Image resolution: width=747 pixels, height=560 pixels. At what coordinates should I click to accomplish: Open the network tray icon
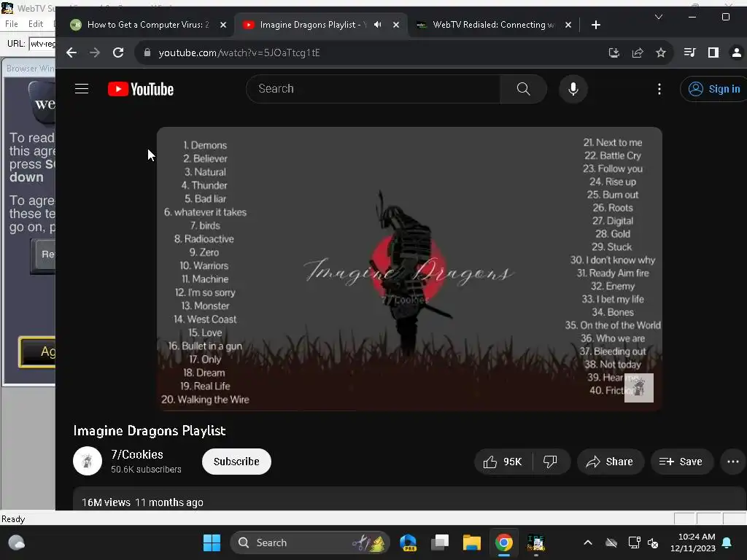pos(634,542)
